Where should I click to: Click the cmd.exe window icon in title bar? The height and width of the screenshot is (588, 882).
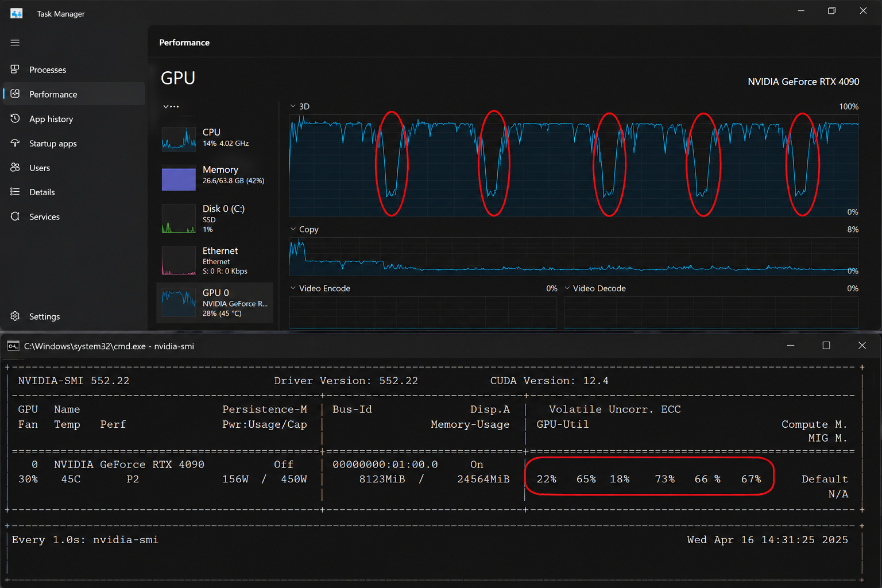13,346
